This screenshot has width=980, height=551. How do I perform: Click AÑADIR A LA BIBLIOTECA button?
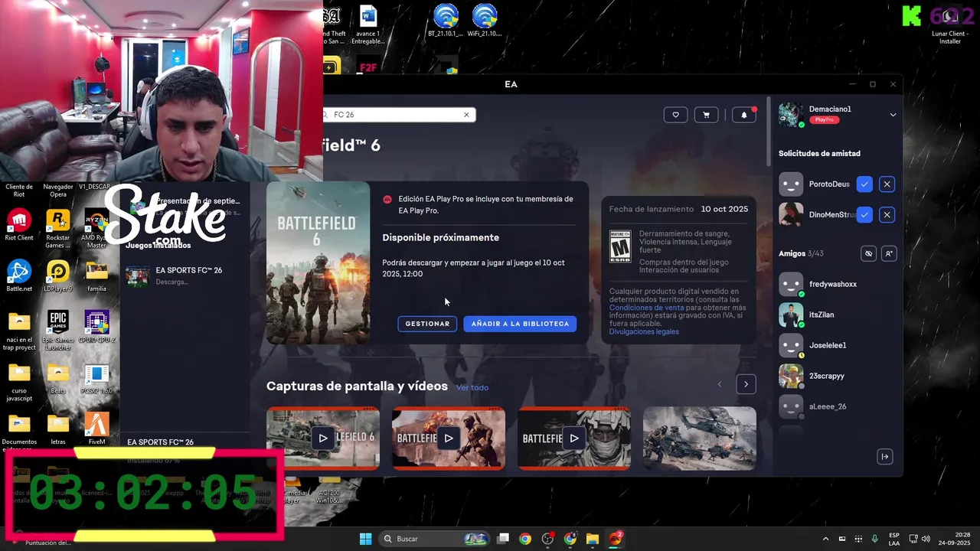point(520,324)
